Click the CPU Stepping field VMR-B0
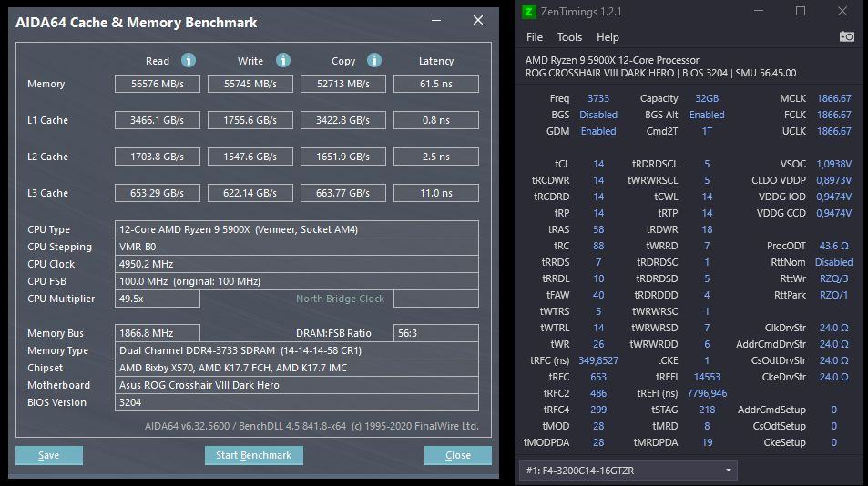Viewport: 868px width, 486px height. coord(297,247)
